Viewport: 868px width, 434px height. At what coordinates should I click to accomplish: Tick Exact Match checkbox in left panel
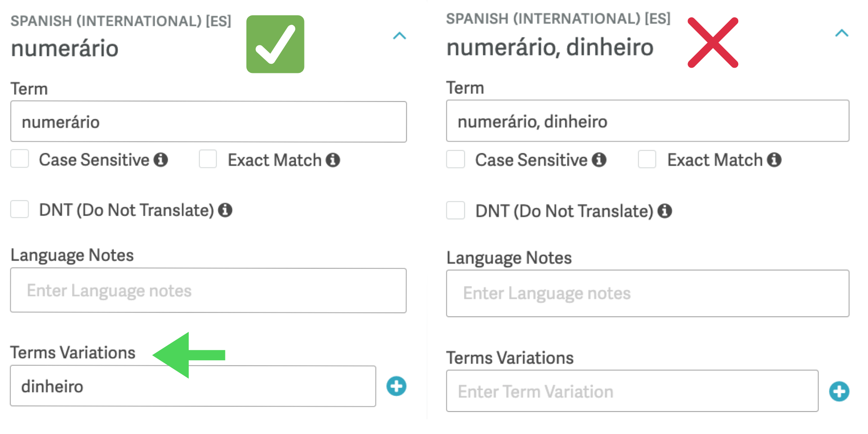point(208,159)
